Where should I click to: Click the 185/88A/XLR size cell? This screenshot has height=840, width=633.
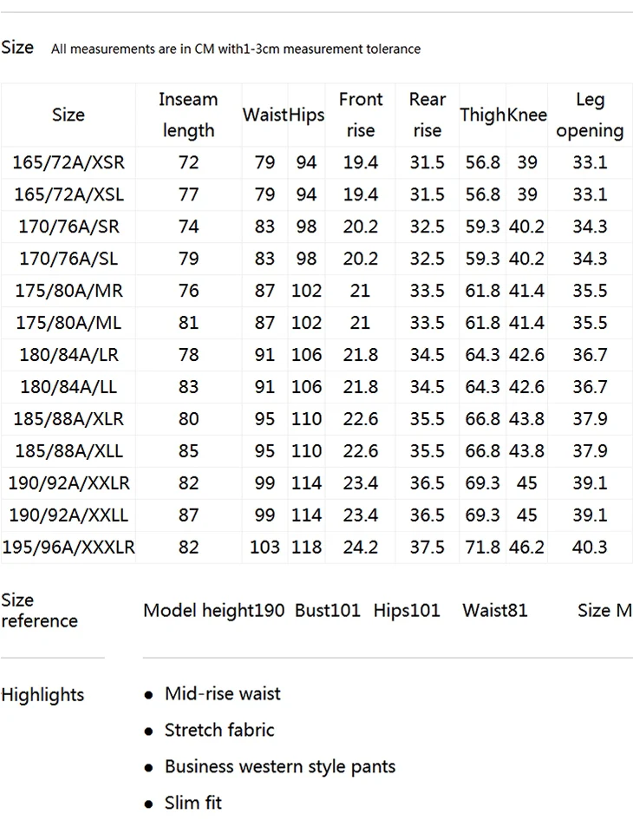tap(69, 418)
